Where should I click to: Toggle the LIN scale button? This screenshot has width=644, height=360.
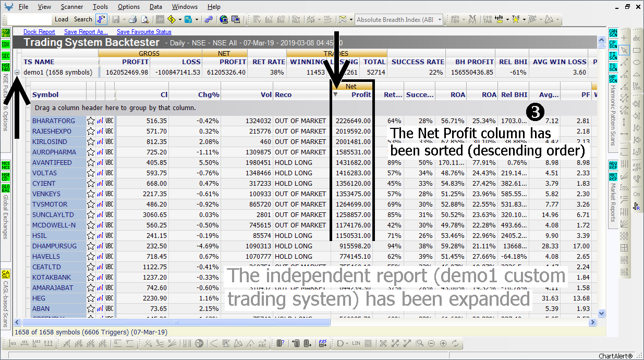pos(356,343)
